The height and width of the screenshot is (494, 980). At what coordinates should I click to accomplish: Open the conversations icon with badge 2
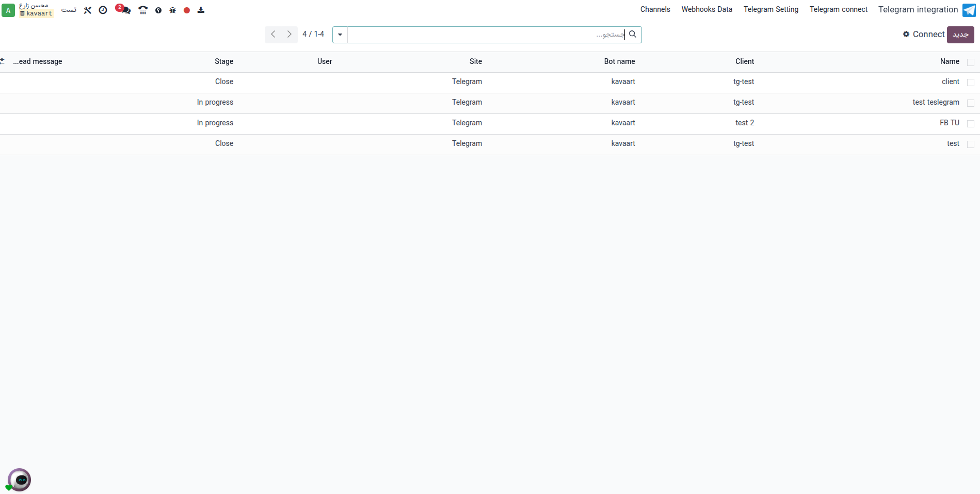(x=123, y=10)
